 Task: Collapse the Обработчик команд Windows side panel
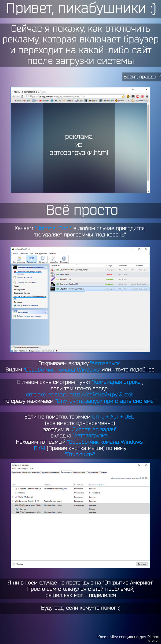[x=46, y=267]
